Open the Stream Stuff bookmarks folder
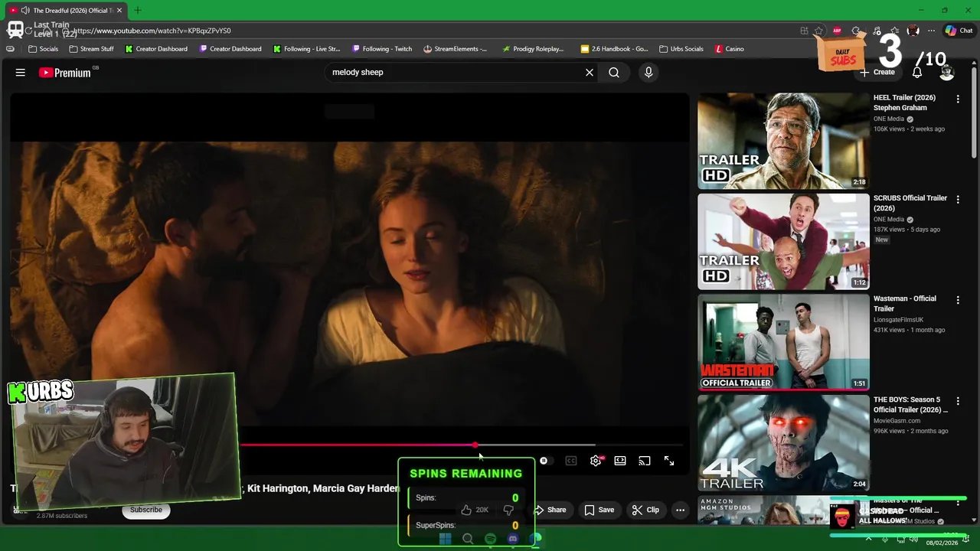Image resolution: width=980 pixels, height=551 pixels. point(91,49)
